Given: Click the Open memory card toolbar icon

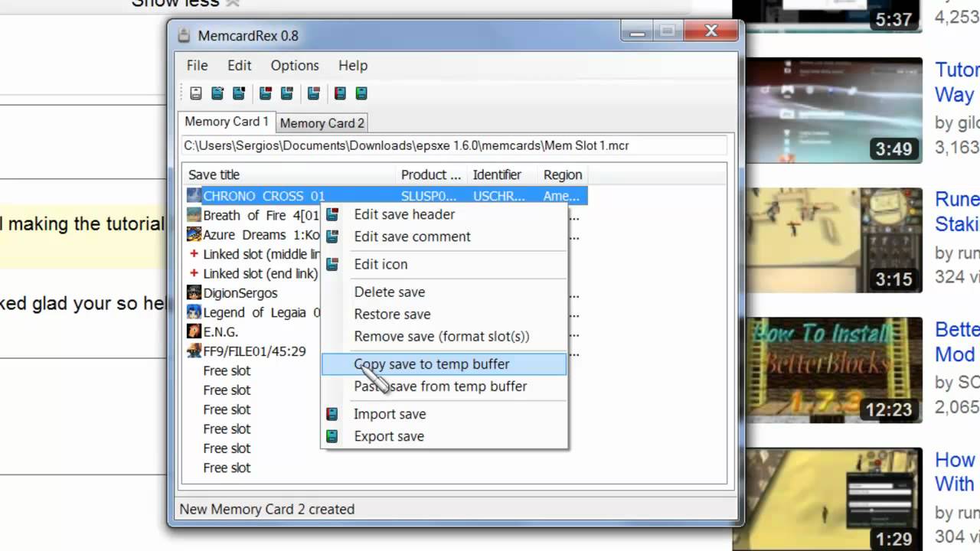Looking at the screenshot, I should coord(217,93).
